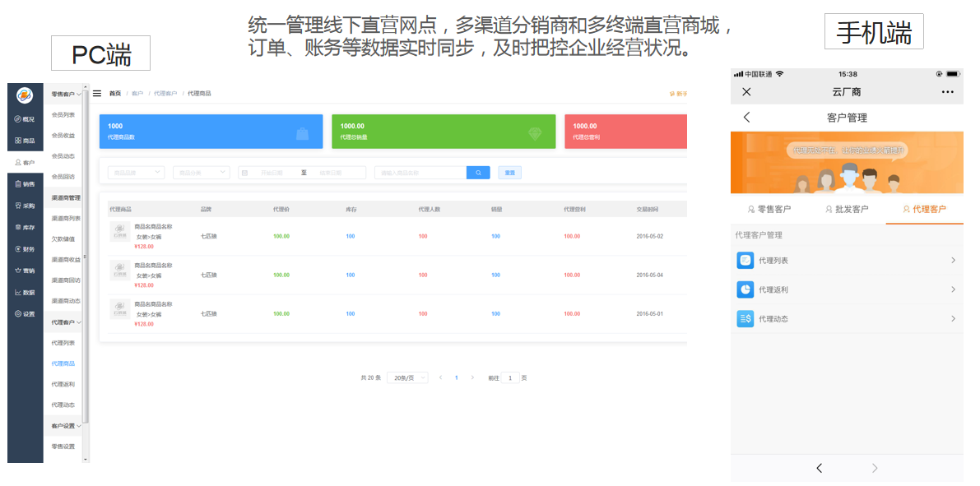
Task: Close the mobile page with X icon
Action: pos(746,92)
